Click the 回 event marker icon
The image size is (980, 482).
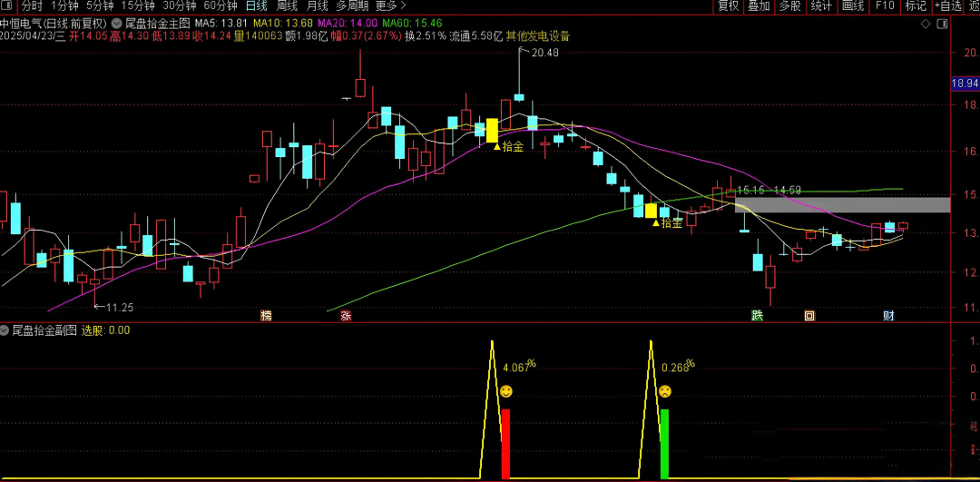[x=808, y=316]
